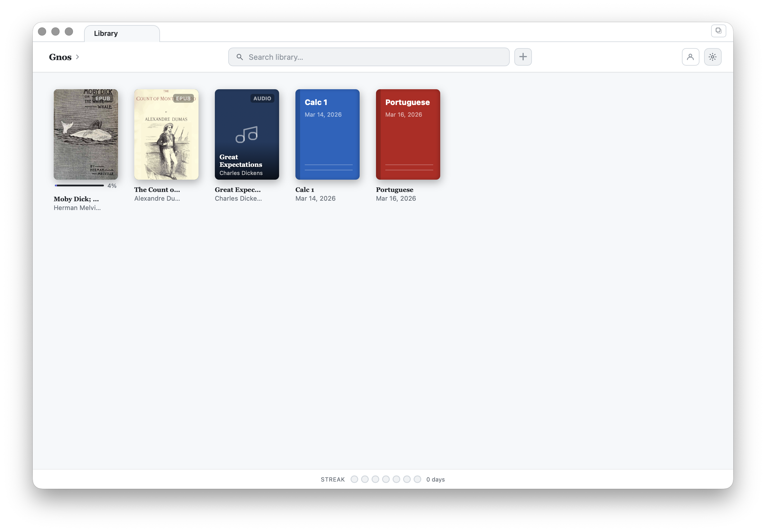This screenshot has height=532, width=766.
Task: Click the first streak day circle
Action: point(354,479)
